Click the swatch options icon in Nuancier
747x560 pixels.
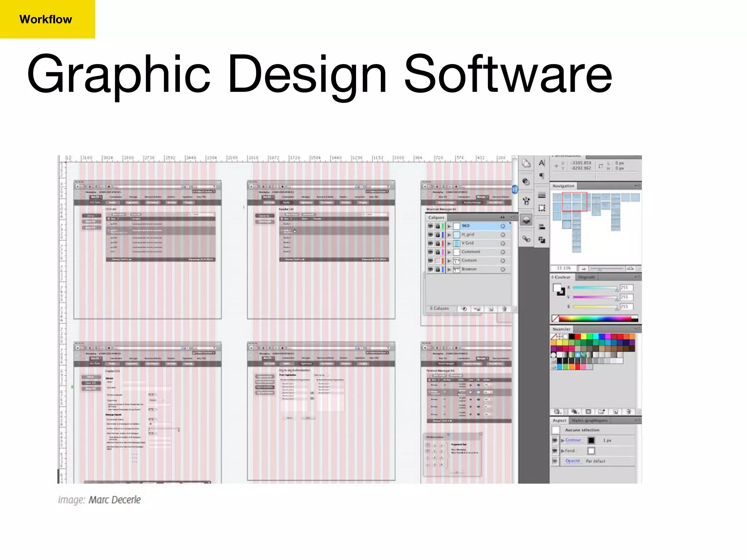tap(588, 411)
